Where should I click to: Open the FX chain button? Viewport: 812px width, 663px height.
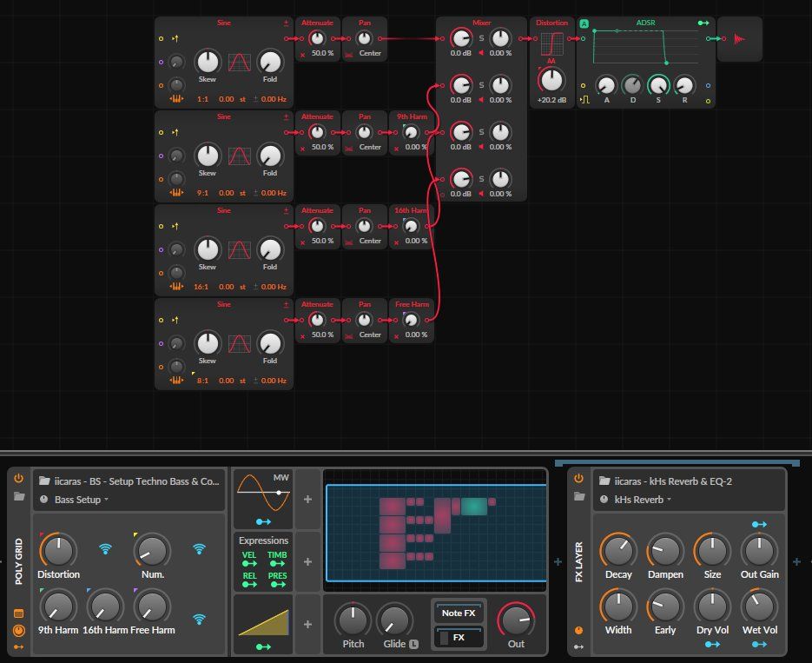pyautogui.click(x=459, y=637)
